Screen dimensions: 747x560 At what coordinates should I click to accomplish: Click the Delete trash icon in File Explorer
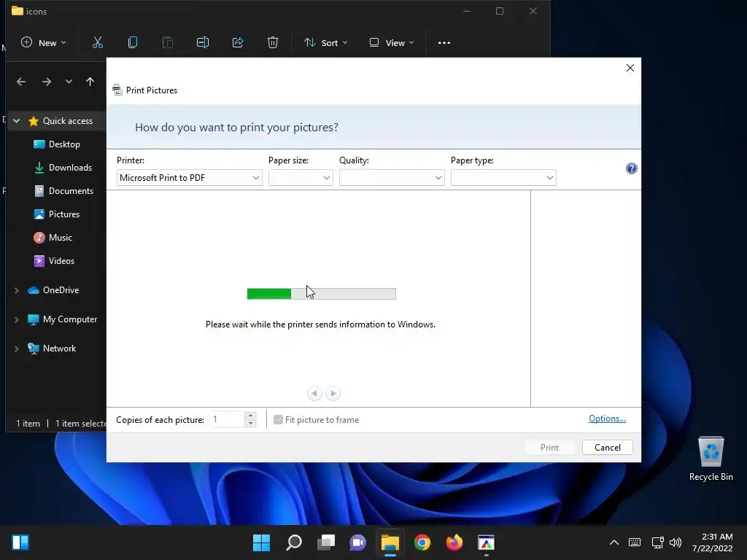pos(273,42)
